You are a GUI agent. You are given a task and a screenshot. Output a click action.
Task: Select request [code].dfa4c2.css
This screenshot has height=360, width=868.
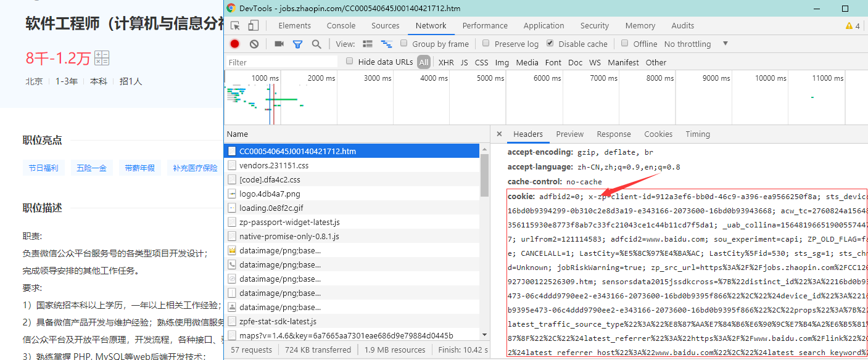(x=352, y=179)
